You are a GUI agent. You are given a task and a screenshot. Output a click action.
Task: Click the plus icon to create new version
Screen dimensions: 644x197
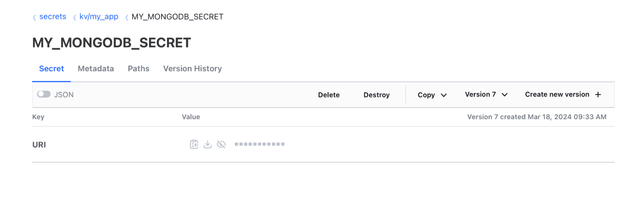[598, 94]
